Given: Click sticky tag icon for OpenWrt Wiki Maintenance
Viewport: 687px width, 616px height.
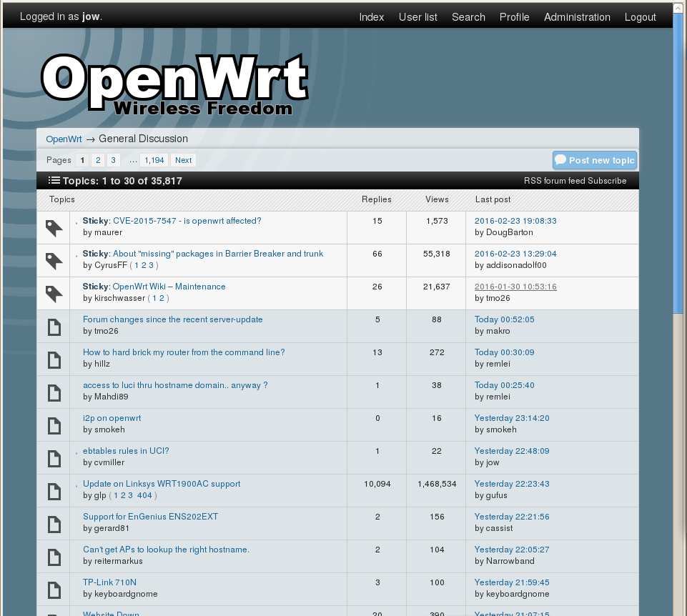Looking at the screenshot, I should point(54,294).
